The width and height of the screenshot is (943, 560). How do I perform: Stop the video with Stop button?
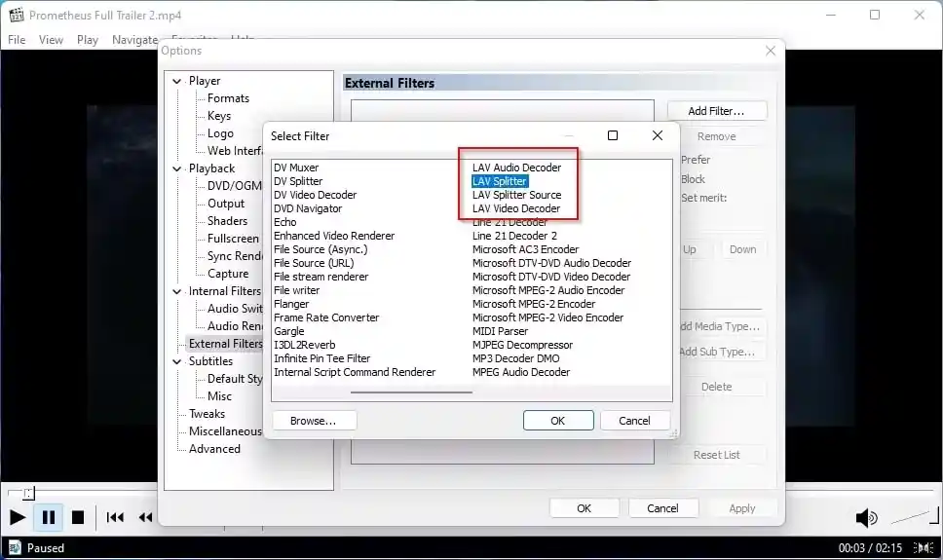tap(78, 517)
